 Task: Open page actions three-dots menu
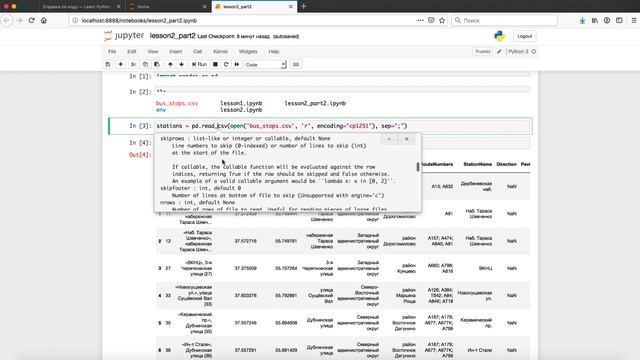[420, 20]
